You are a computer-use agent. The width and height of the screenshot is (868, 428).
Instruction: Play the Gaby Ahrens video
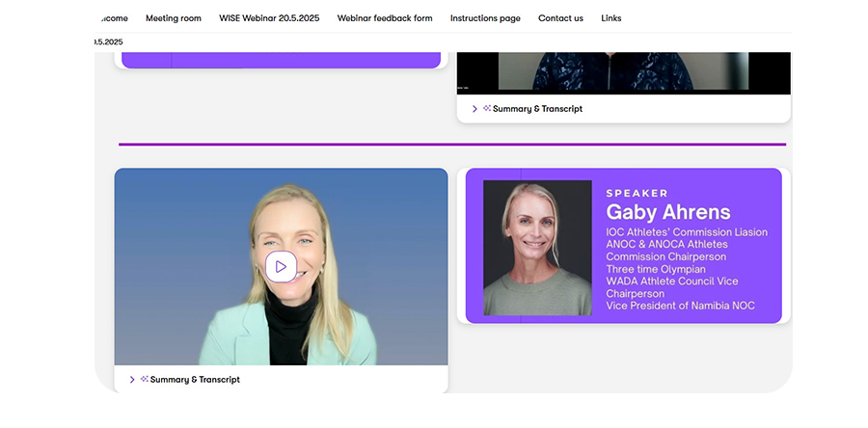(x=281, y=267)
